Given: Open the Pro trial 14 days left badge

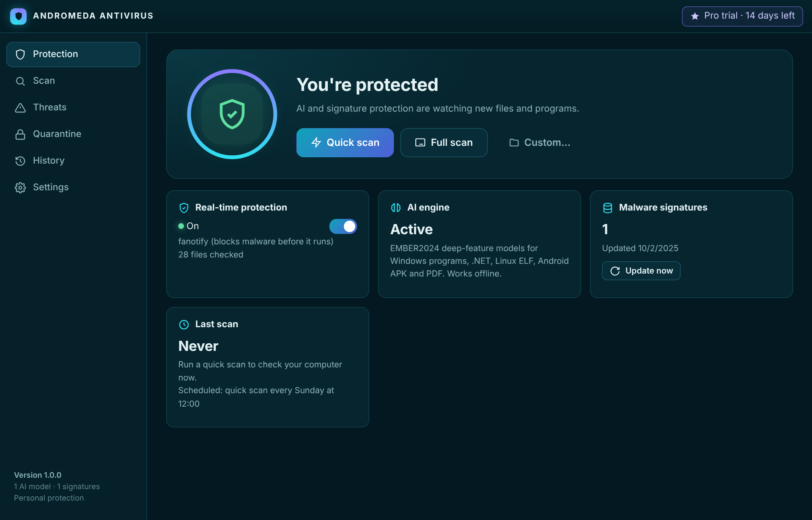Looking at the screenshot, I should tap(742, 16).
